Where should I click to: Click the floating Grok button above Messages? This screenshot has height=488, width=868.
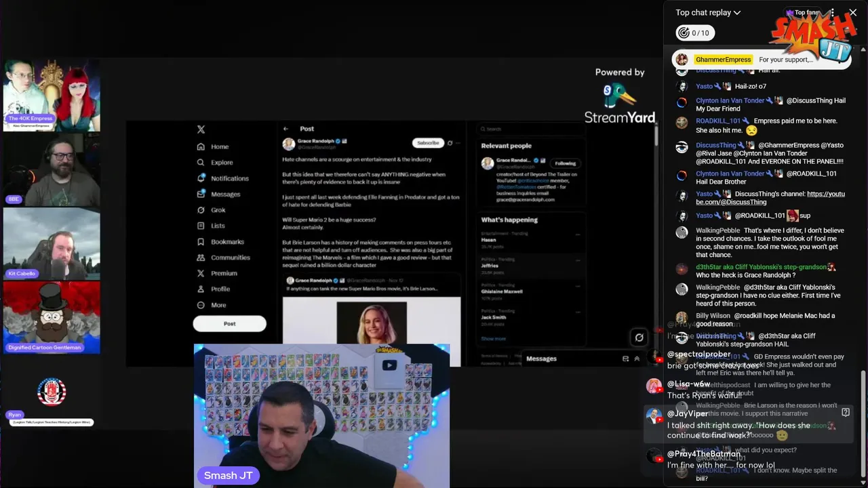pos(639,337)
